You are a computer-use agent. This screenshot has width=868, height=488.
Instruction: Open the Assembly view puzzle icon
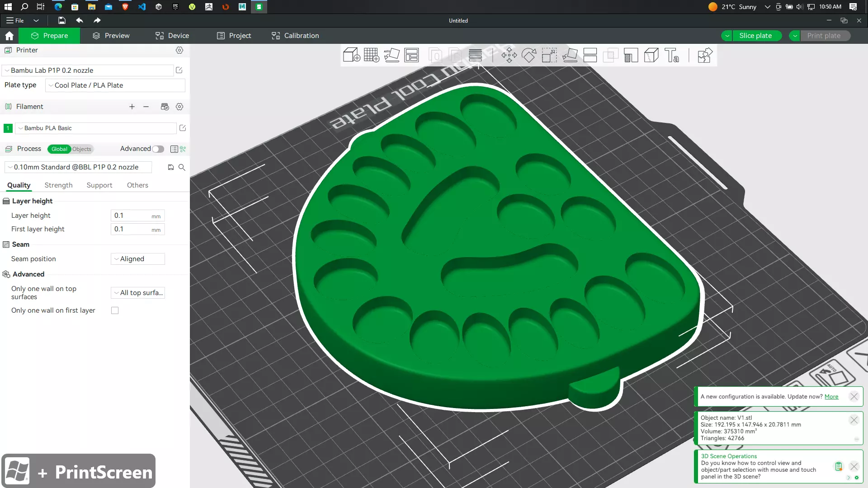point(704,55)
